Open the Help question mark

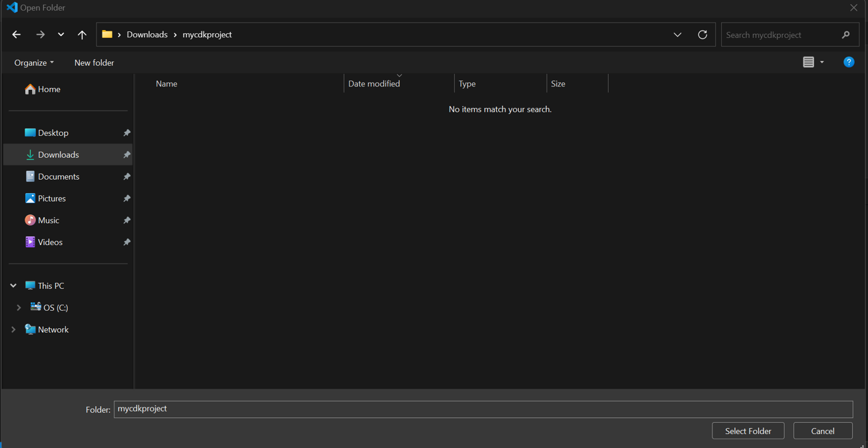point(849,62)
